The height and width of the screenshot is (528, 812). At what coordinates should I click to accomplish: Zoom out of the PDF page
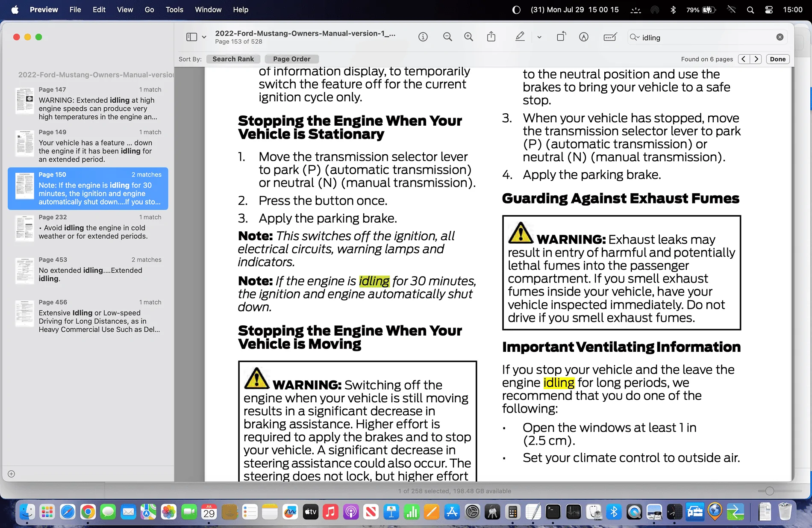coord(447,37)
